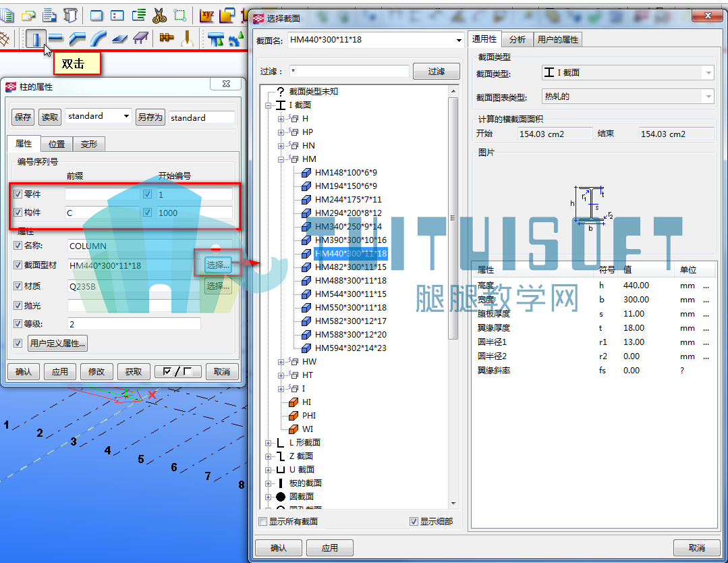Screen dimensions: 728x563
Task: Open 用户定义属性... dialog
Action: pyautogui.click(x=57, y=344)
